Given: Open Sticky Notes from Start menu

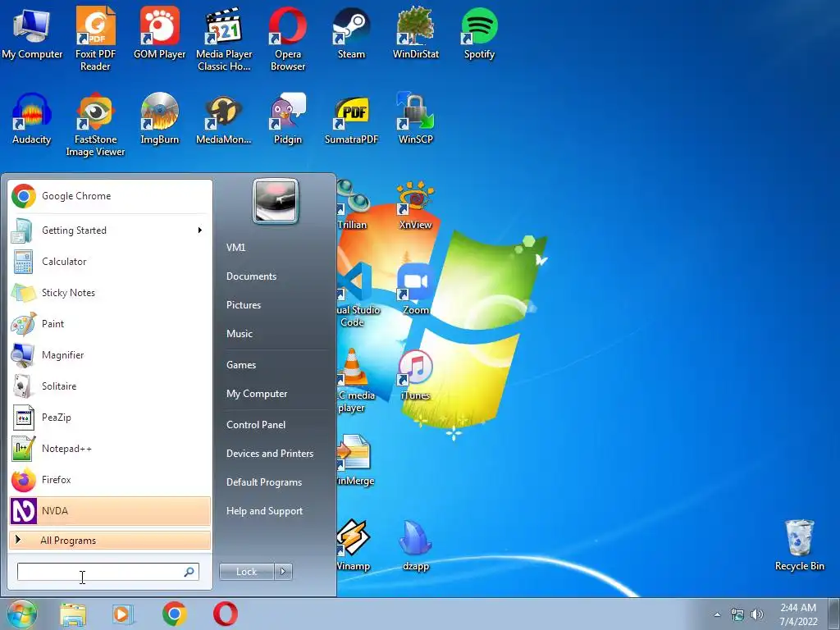Looking at the screenshot, I should tap(110, 293).
